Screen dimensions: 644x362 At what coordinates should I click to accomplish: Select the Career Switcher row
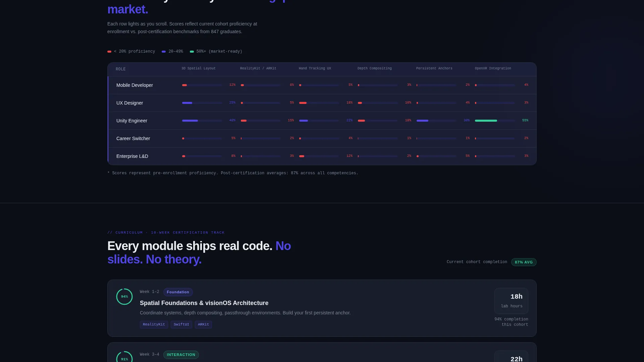[x=322, y=138]
